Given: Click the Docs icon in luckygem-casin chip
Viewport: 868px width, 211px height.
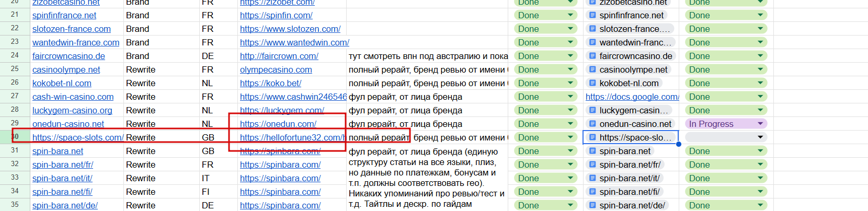Looking at the screenshot, I should coord(592,110).
